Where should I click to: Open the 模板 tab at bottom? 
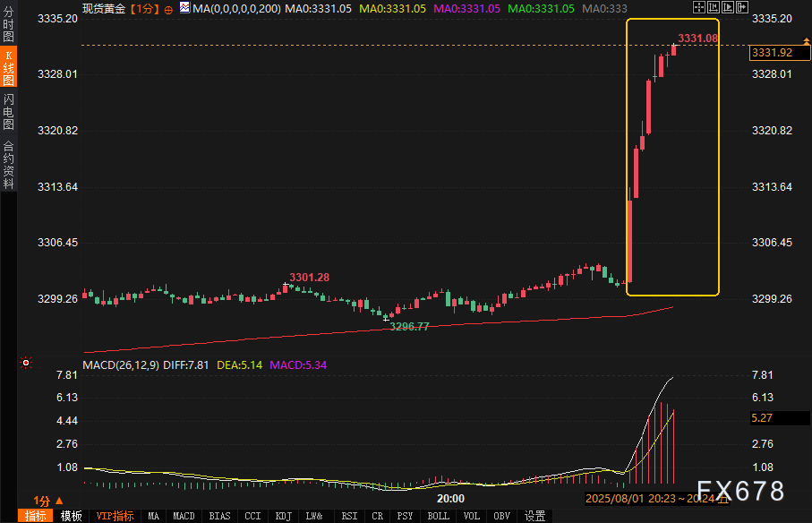[x=72, y=516]
